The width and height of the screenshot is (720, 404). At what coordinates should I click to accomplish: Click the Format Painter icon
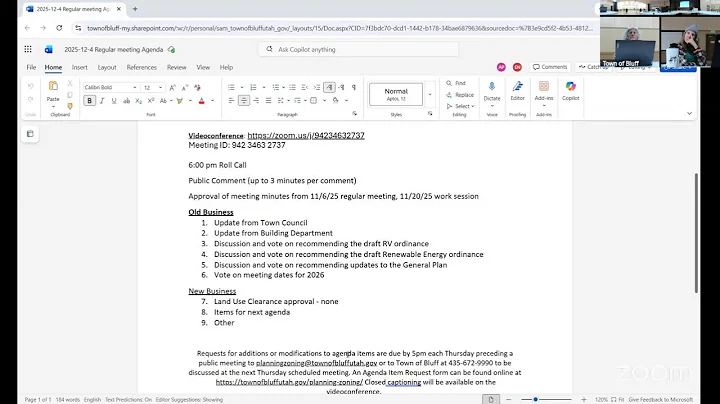pos(70,106)
